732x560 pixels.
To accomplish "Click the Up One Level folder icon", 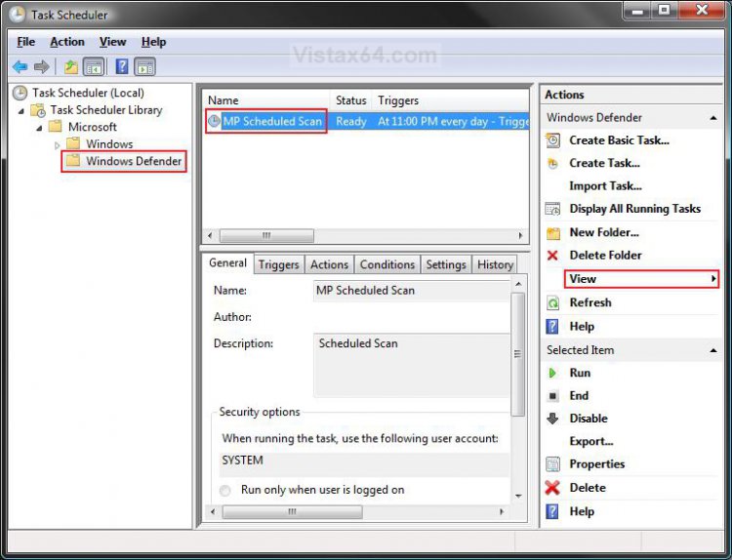I will point(71,66).
